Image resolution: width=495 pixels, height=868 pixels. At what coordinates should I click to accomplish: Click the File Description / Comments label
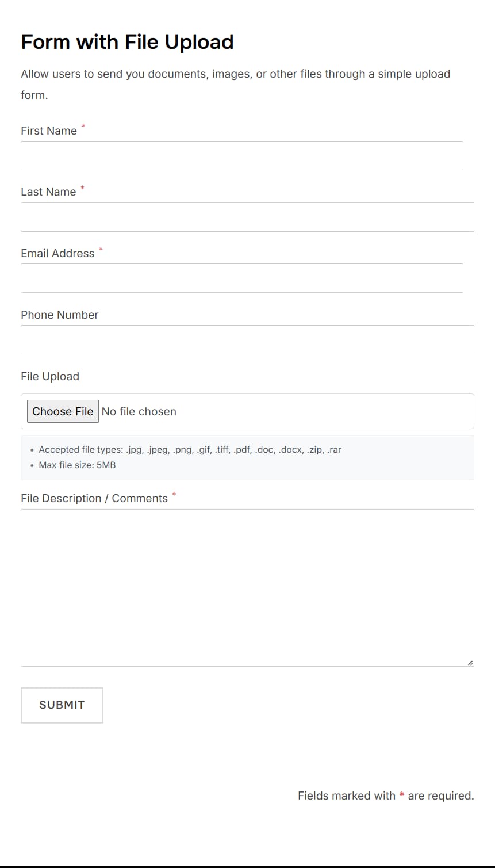[95, 498]
